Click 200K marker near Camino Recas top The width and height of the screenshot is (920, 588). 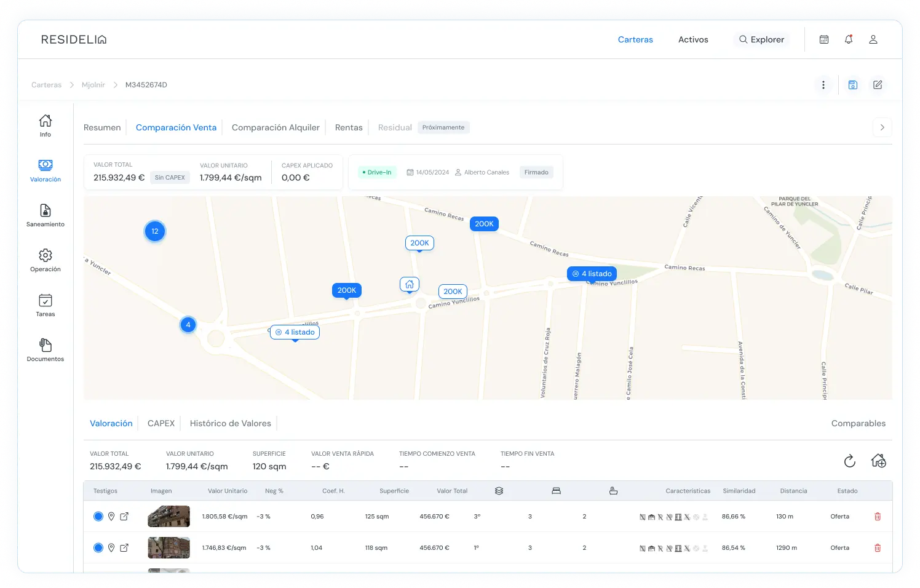point(484,224)
